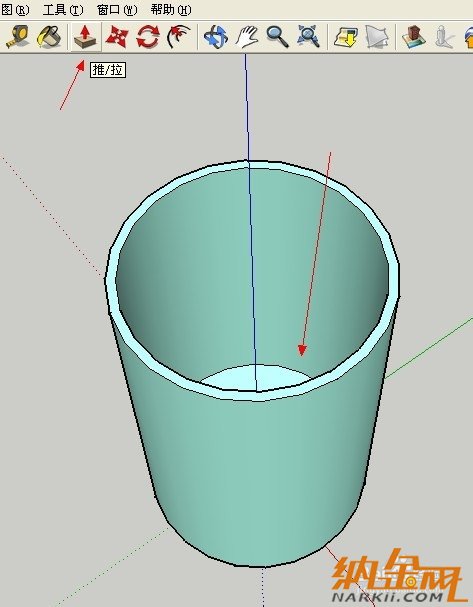Viewport: 473px width, 607px height.
Task: Select the Paint Bucket tool
Action: pyautogui.click(x=48, y=37)
